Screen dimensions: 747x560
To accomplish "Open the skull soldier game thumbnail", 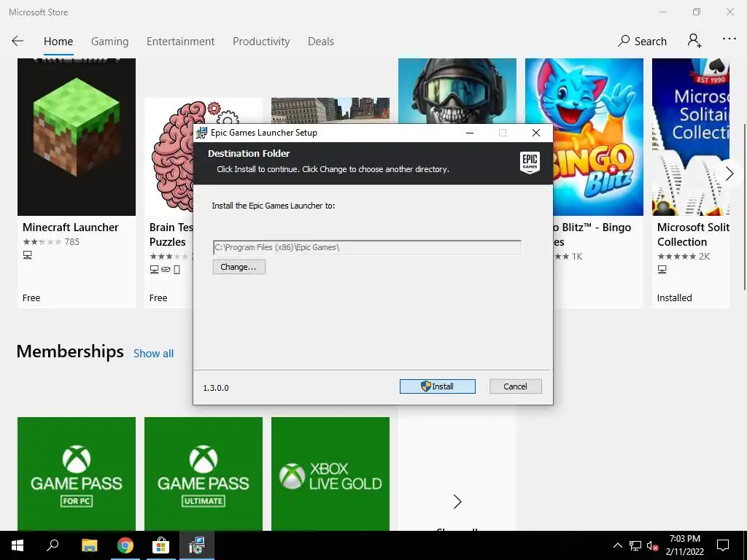I will pos(457,91).
